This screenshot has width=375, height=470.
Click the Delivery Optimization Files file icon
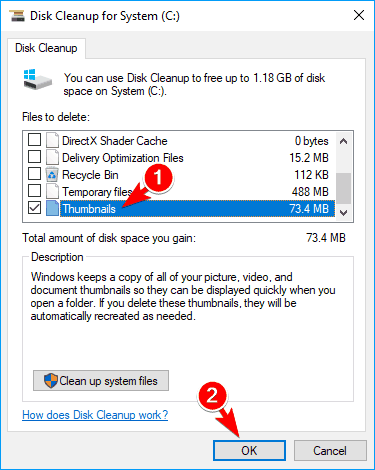pos(52,157)
